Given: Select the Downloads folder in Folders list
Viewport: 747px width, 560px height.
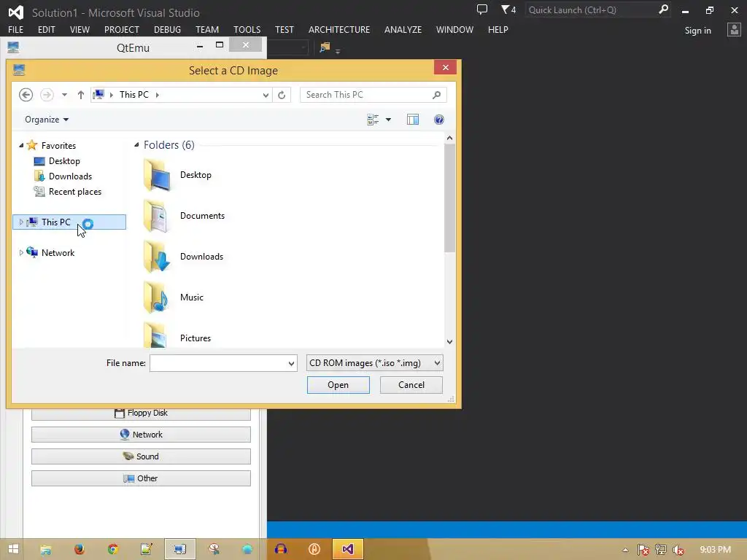Looking at the screenshot, I should coord(158,257).
